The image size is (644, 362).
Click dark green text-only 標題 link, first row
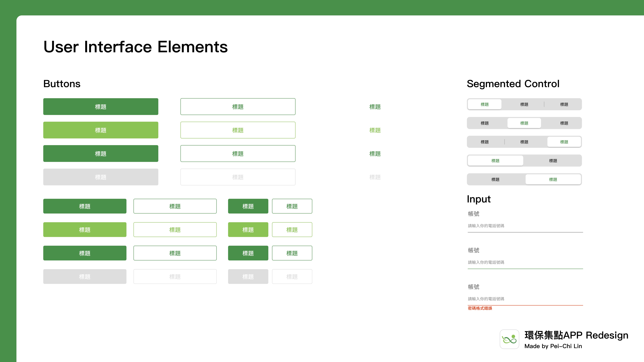click(x=375, y=107)
